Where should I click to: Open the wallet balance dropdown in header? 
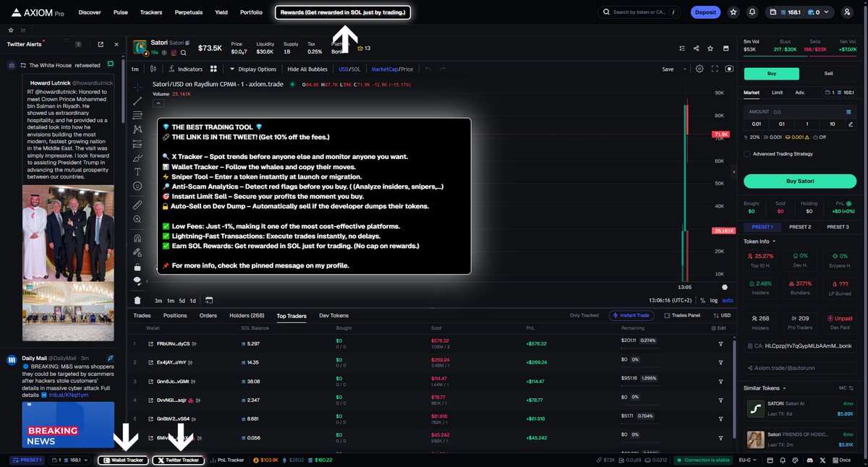pyautogui.click(x=800, y=12)
